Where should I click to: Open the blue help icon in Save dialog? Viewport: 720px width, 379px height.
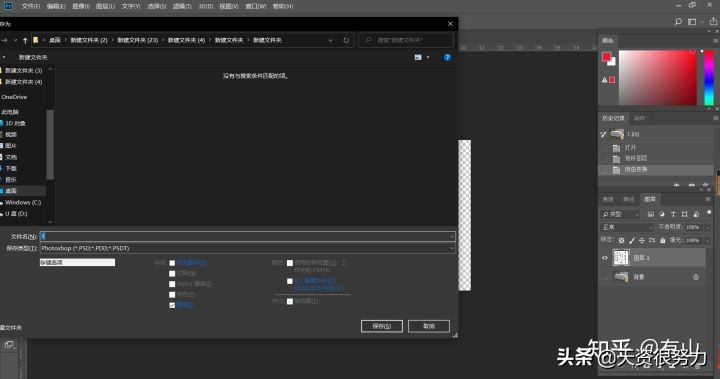[x=447, y=57]
